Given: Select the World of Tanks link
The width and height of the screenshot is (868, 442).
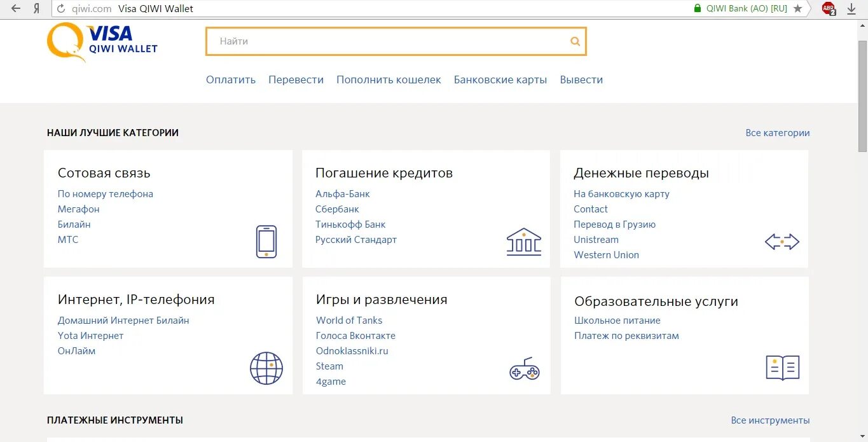Looking at the screenshot, I should click(x=349, y=321).
